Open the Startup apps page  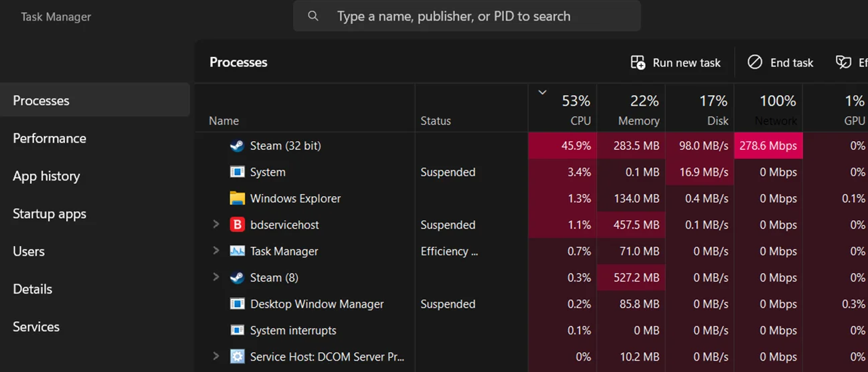coord(95,213)
